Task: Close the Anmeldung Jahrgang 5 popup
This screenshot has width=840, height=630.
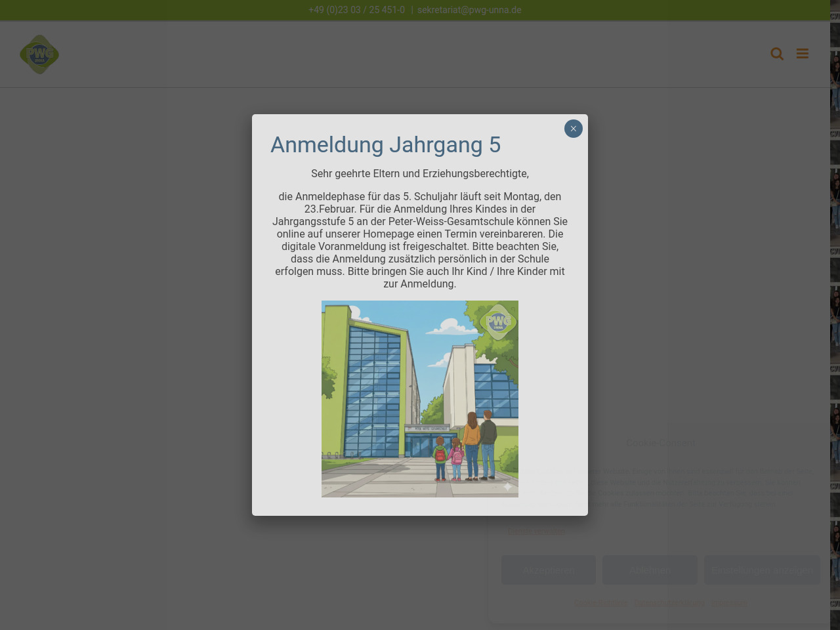Action: (573, 129)
